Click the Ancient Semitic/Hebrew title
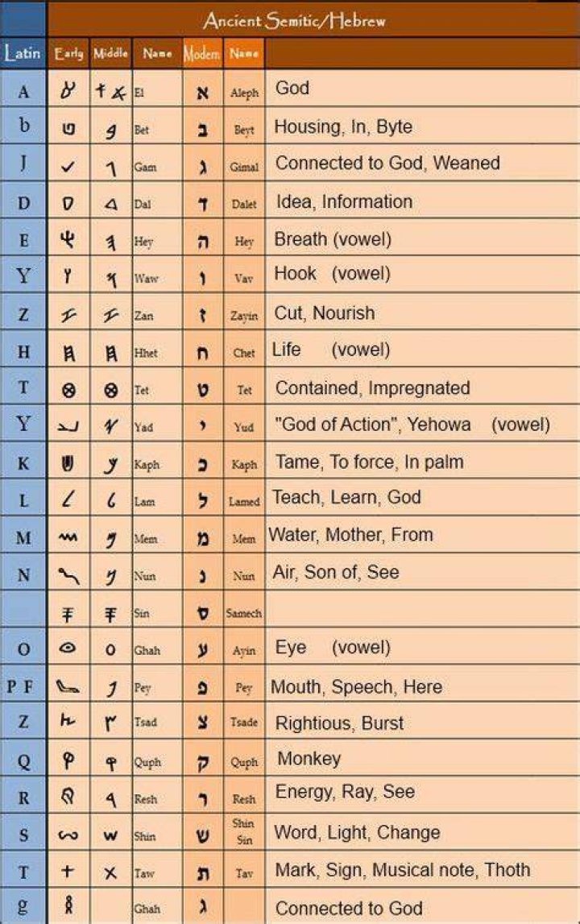Viewport: 580px width, 924px height. click(x=295, y=21)
